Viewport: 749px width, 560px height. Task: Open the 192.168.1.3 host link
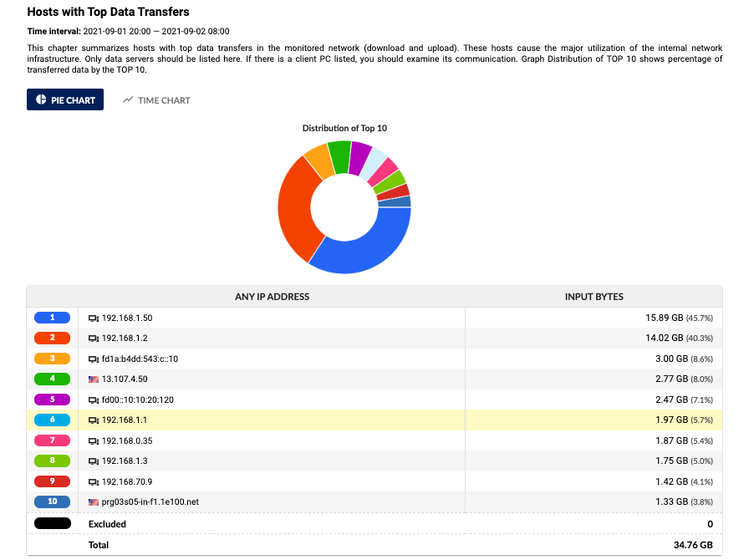pos(125,461)
